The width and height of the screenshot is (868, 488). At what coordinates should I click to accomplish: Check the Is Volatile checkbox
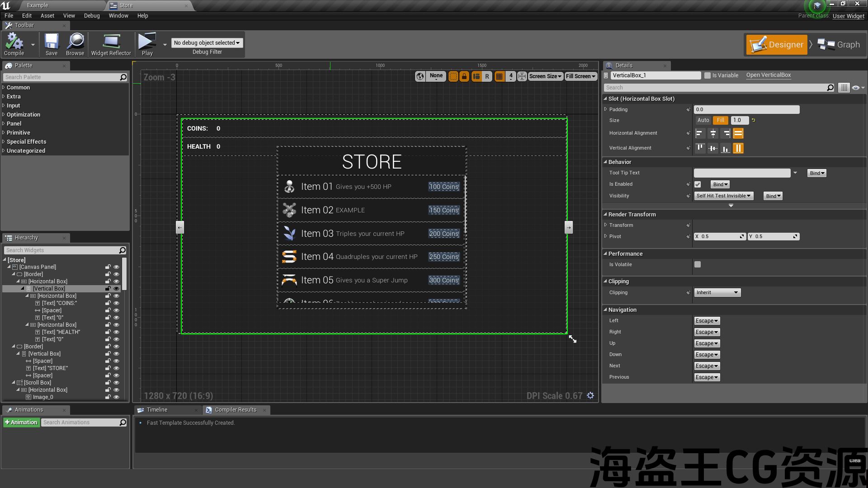(698, 264)
